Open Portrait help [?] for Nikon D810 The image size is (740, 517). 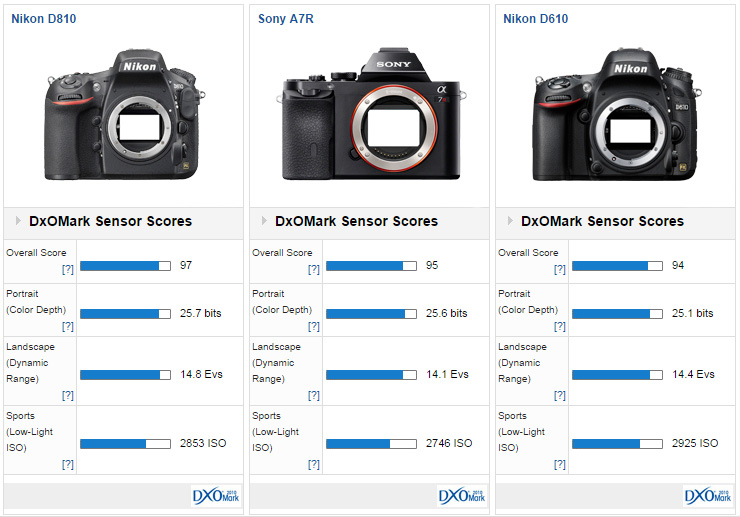(x=68, y=326)
